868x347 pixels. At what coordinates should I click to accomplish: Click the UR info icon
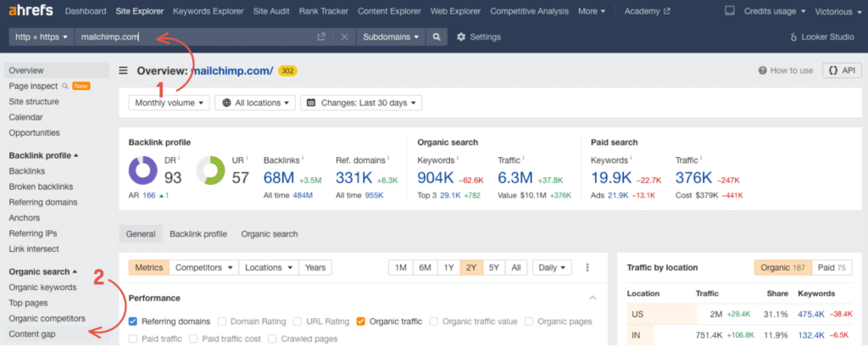pos(247,159)
